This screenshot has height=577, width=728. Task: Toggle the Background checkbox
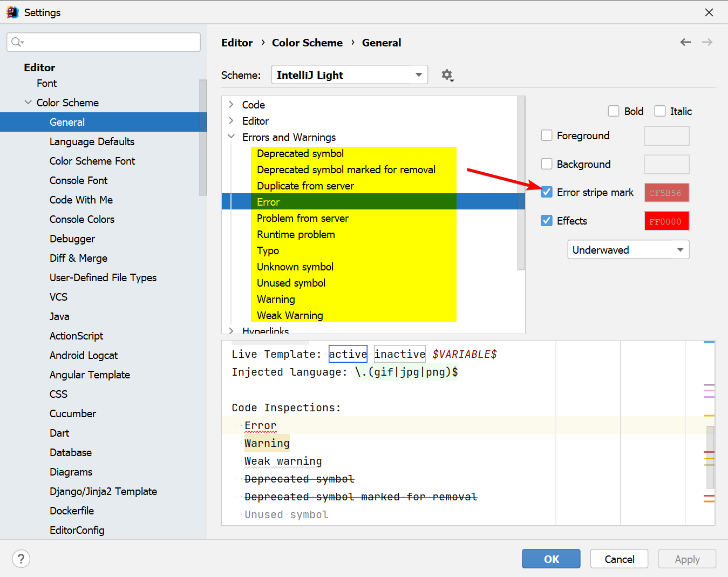(x=547, y=164)
